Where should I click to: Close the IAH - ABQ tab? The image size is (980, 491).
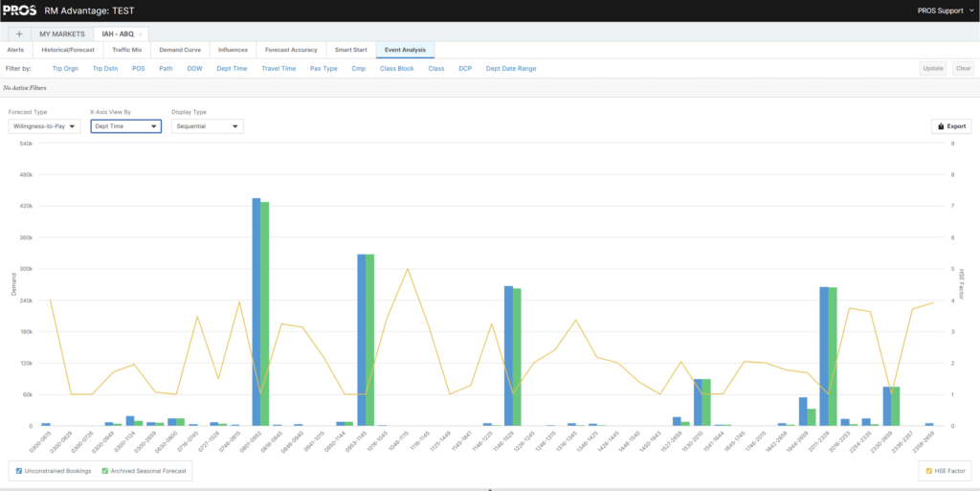[141, 34]
